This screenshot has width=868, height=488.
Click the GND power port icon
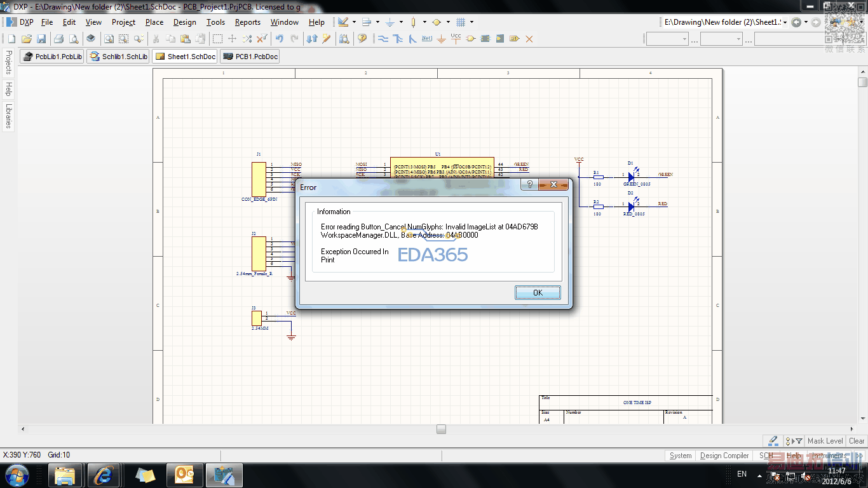(x=441, y=39)
